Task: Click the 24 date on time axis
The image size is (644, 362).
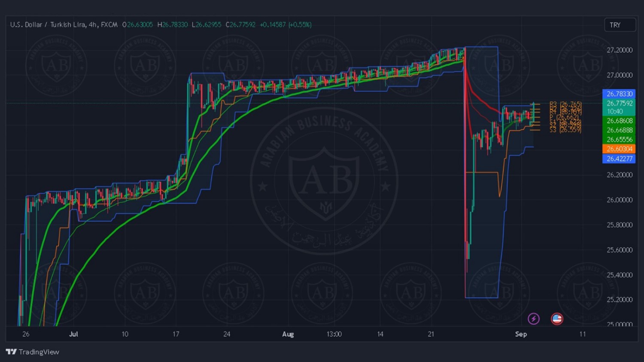Action: tap(227, 334)
